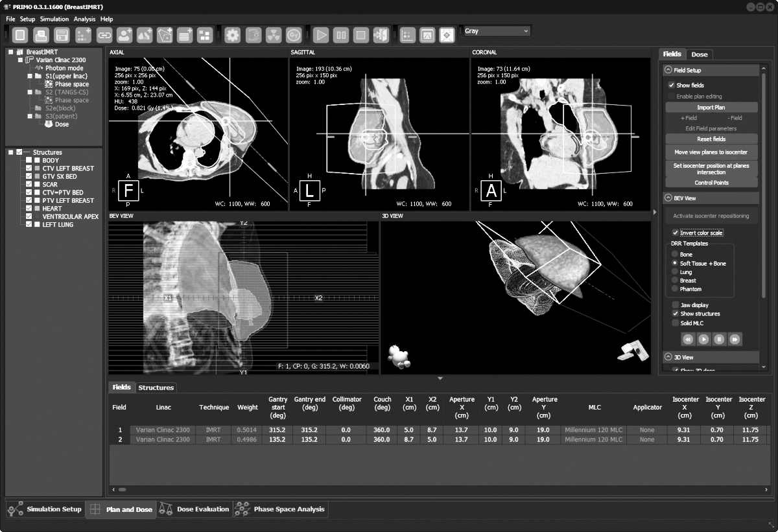Collapse the S1(upper linac) tree node
This screenshot has width=778, height=532.
[x=30, y=76]
